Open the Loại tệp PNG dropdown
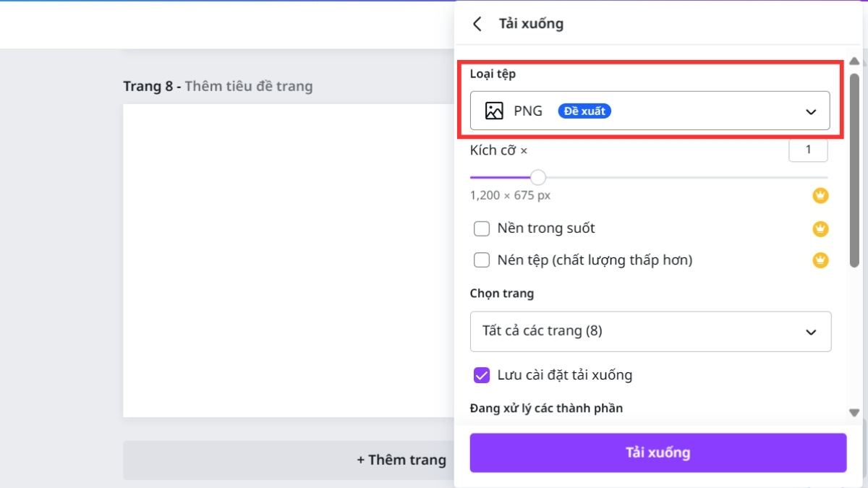Viewport: 868px width, 488px height. click(650, 111)
